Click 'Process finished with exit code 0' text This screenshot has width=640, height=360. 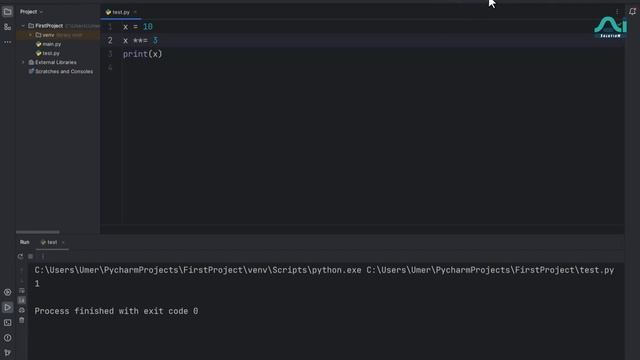(116, 311)
